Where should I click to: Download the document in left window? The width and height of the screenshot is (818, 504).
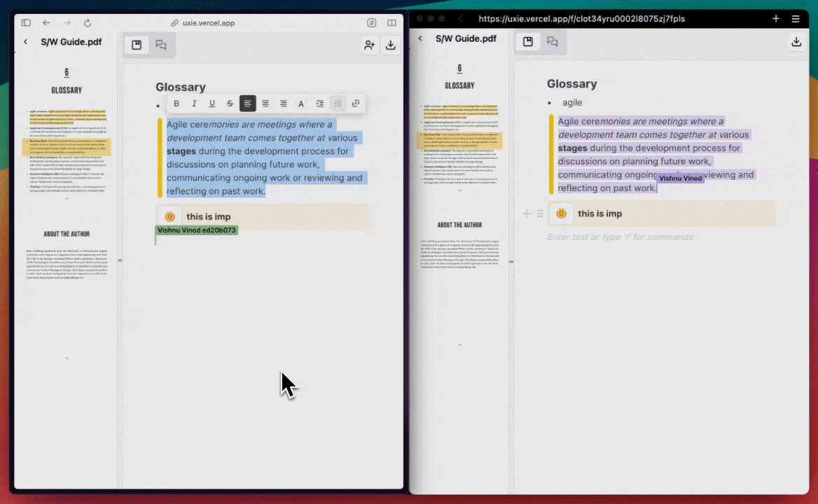point(391,45)
